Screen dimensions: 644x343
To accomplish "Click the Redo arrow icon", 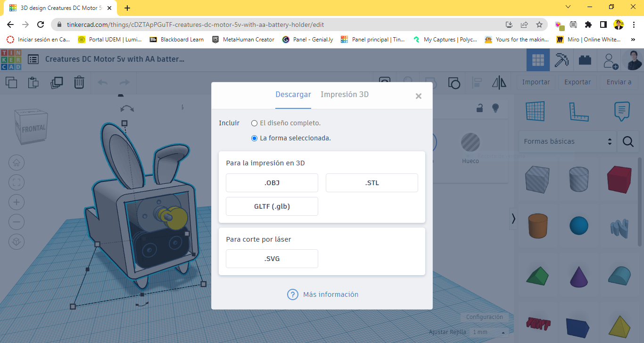I will pyautogui.click(x=124, y=83).
